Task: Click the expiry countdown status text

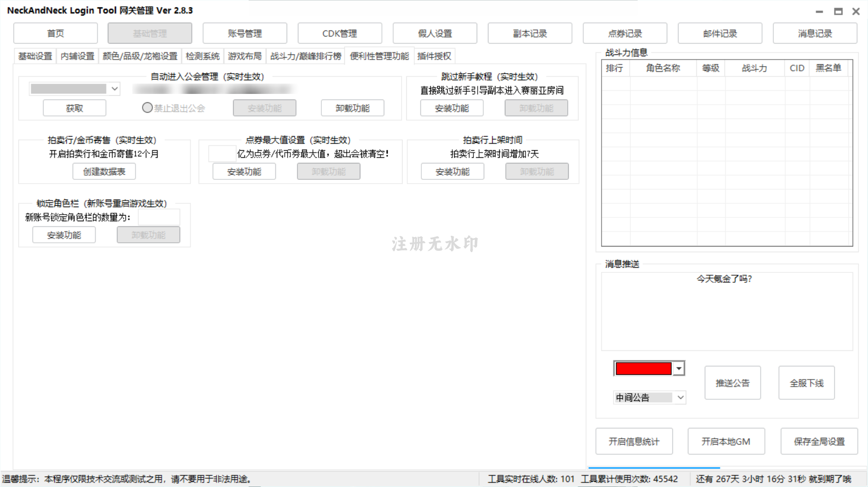Action: pos(773,479)
